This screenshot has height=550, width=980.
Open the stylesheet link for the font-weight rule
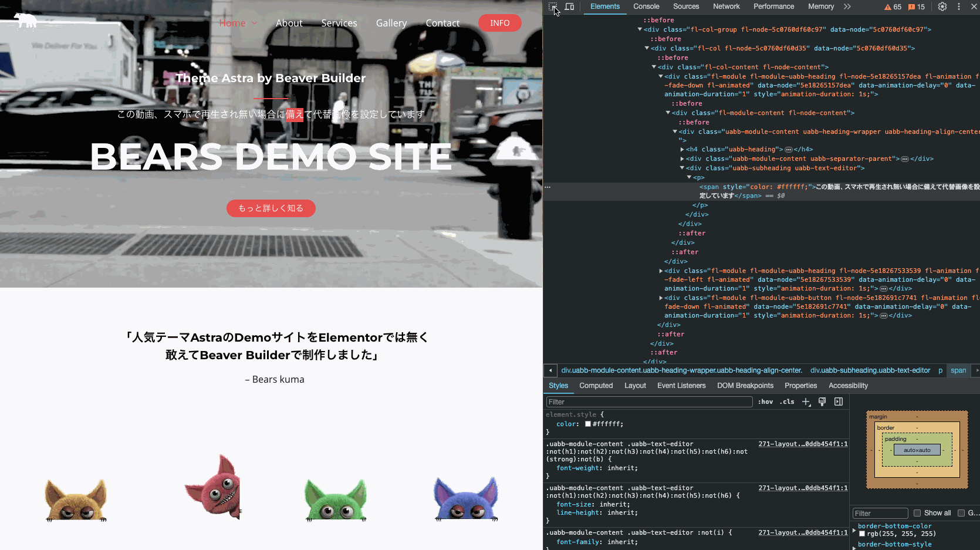tap(803, 444)
